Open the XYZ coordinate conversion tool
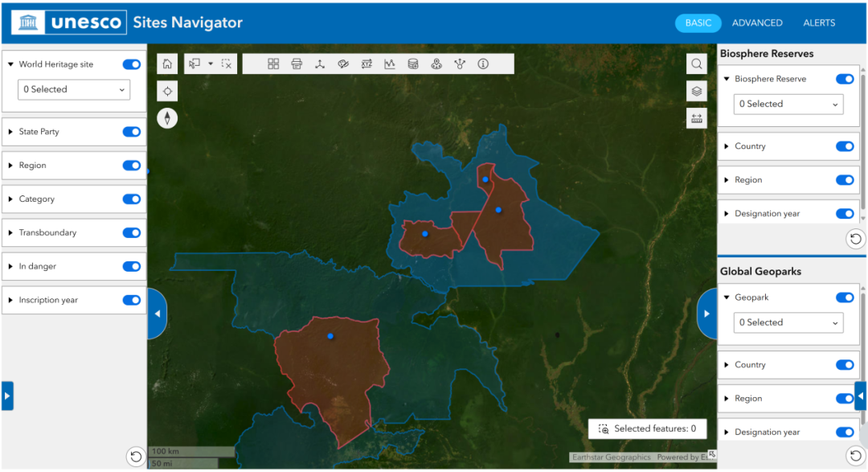 pyautogui.click(x=366, y=64)
